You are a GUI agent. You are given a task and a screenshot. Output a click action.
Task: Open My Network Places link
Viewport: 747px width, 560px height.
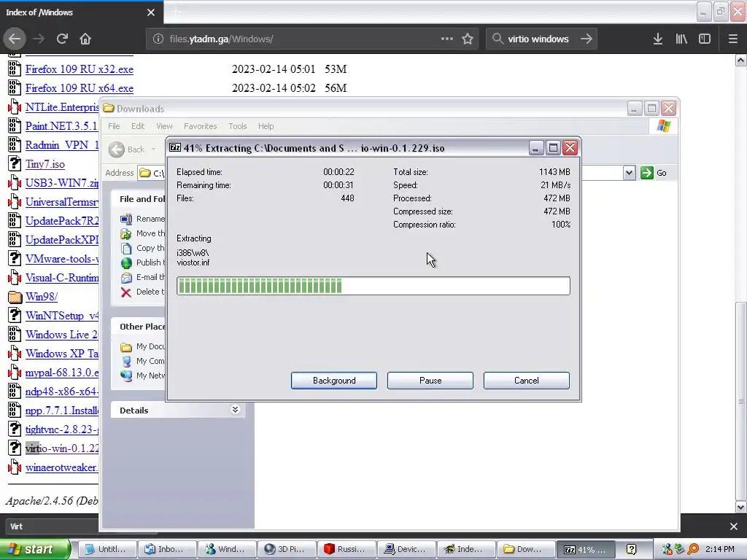pyautogui.click(x=143, y=376)
